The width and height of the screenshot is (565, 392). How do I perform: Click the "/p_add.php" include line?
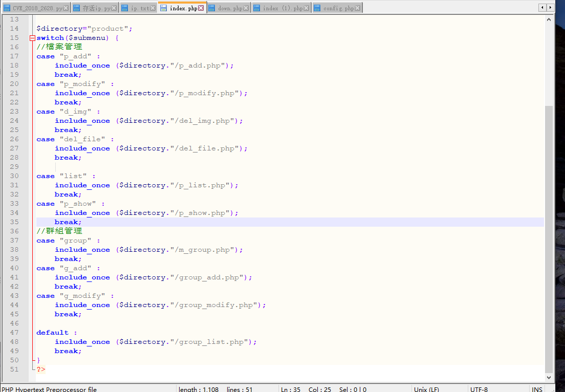144,66
